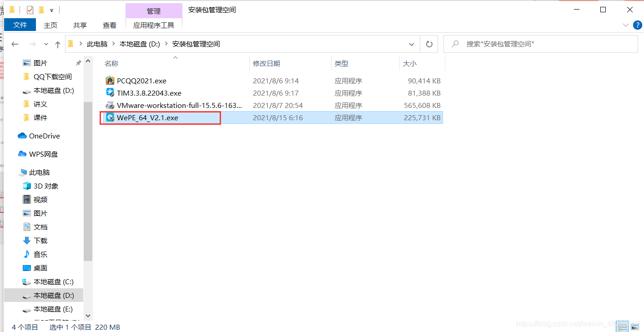Click the 81,388 KB size cell
This screenshot has height=332, width=644.
coord(424,93)
